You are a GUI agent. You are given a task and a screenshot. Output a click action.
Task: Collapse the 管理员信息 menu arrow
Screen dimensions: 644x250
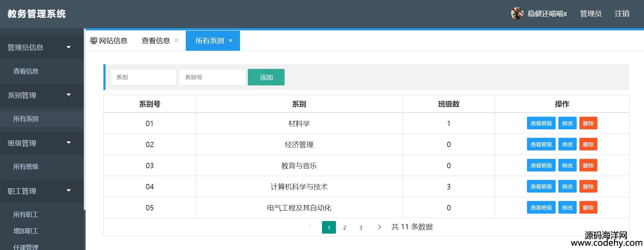(69, 47)
